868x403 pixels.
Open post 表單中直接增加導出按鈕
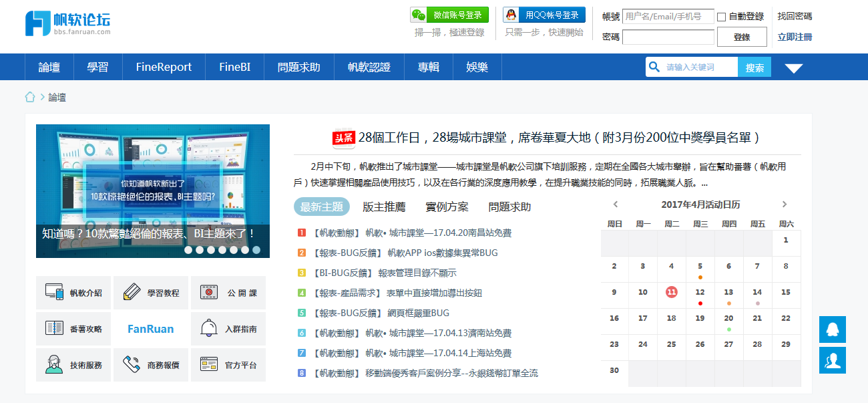pyautogui.click(x=434, y=293)
